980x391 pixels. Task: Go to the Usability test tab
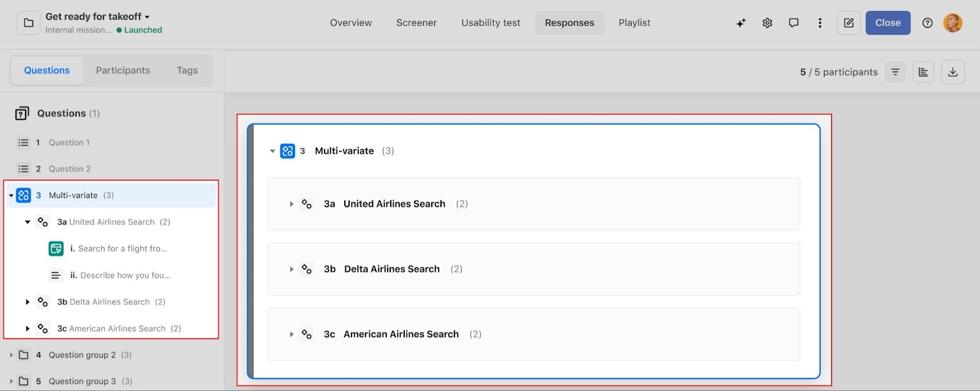coord(491,23)
